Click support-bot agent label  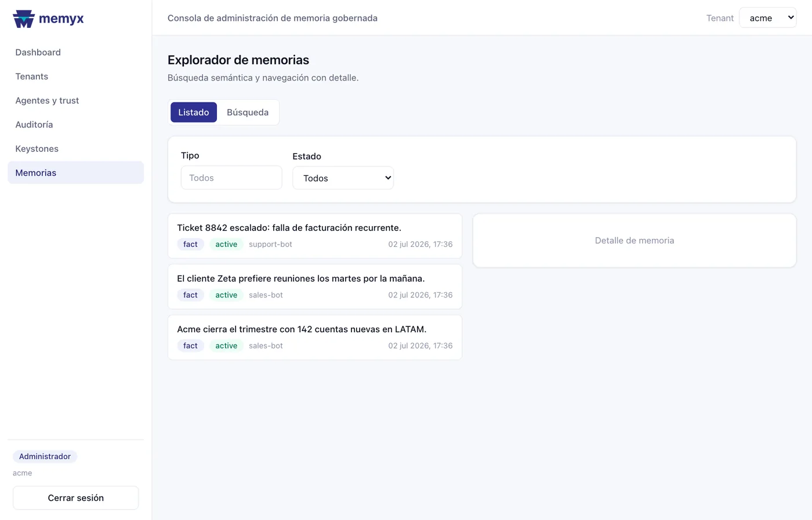pos(270,244)
